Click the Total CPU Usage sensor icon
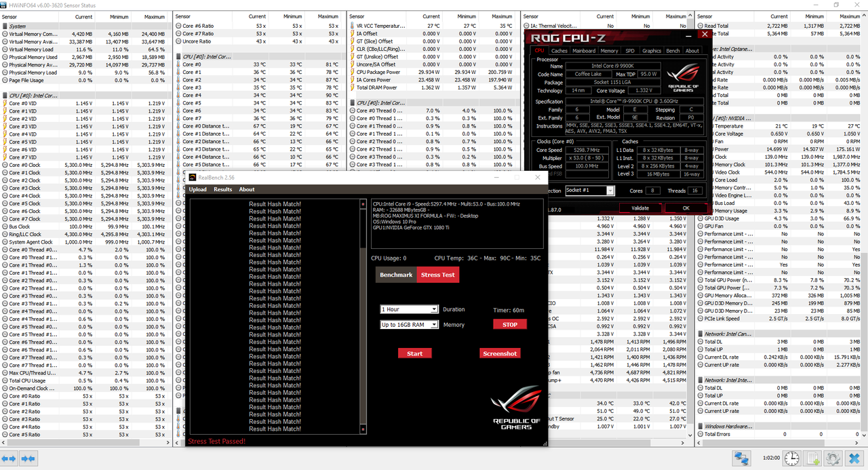 click(4, 380)
